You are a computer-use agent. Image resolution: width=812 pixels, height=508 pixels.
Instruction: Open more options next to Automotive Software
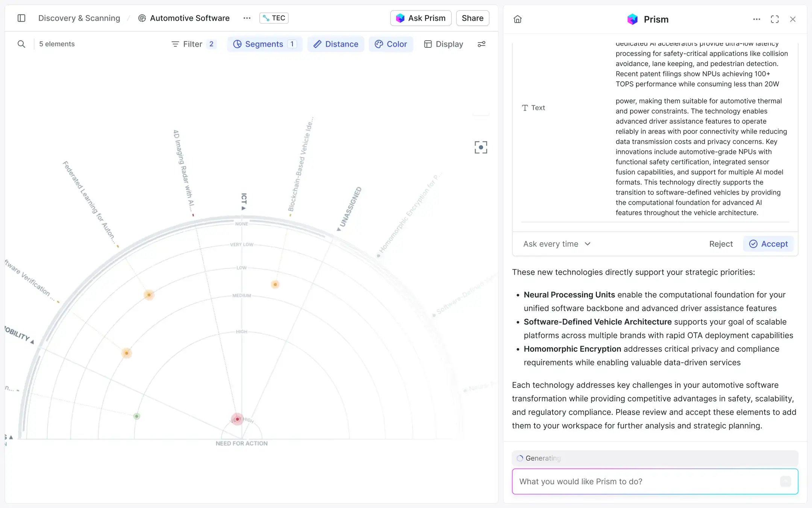(247, 18)
